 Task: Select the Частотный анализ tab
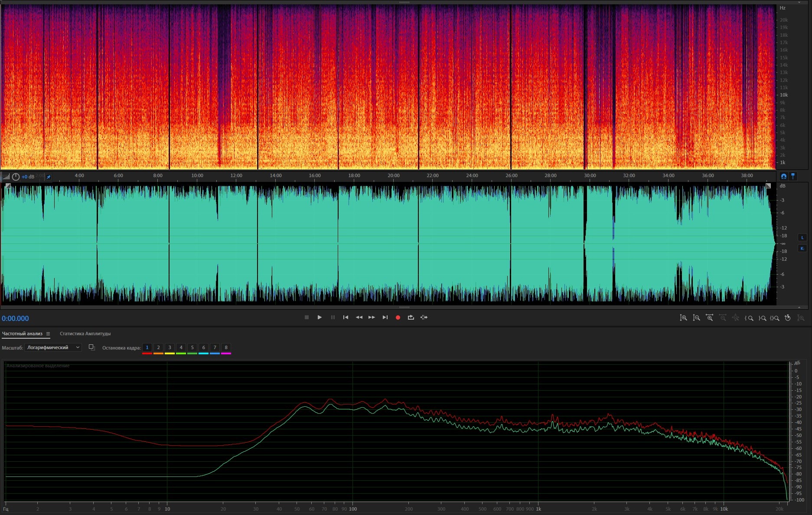(22, 334)
